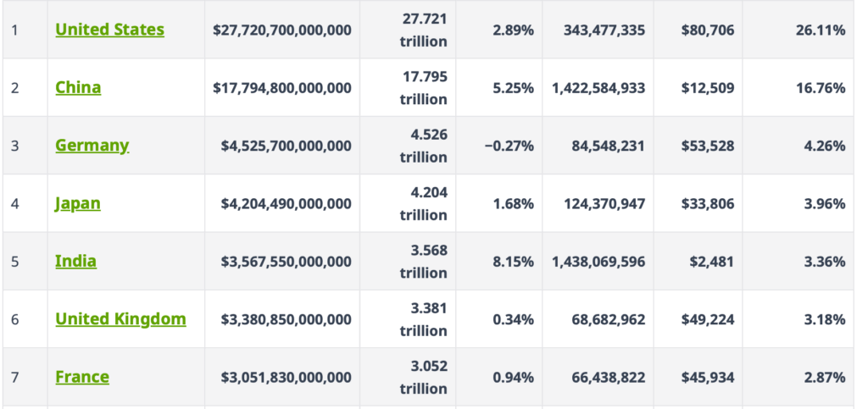
Task: Click the $80,706 GDP per capita cell
Action: point(707,30)
